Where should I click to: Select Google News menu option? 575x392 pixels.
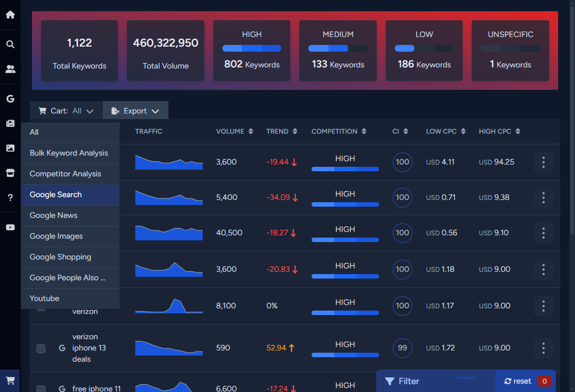pyautogui.click(x=70, y=216)
